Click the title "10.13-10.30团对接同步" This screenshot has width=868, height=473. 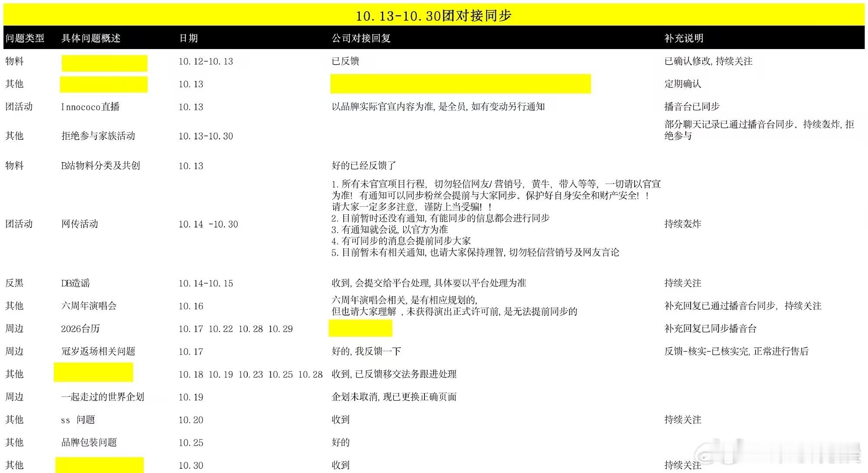pos(434,14)
